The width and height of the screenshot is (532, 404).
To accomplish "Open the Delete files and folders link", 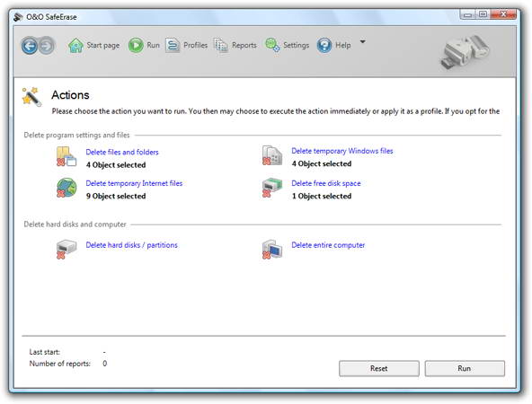I will 122,153.
